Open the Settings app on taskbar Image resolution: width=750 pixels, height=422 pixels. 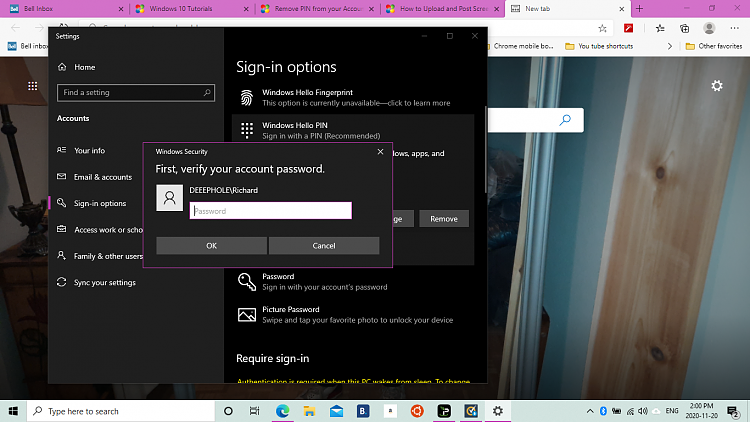[x=498, y=411]
